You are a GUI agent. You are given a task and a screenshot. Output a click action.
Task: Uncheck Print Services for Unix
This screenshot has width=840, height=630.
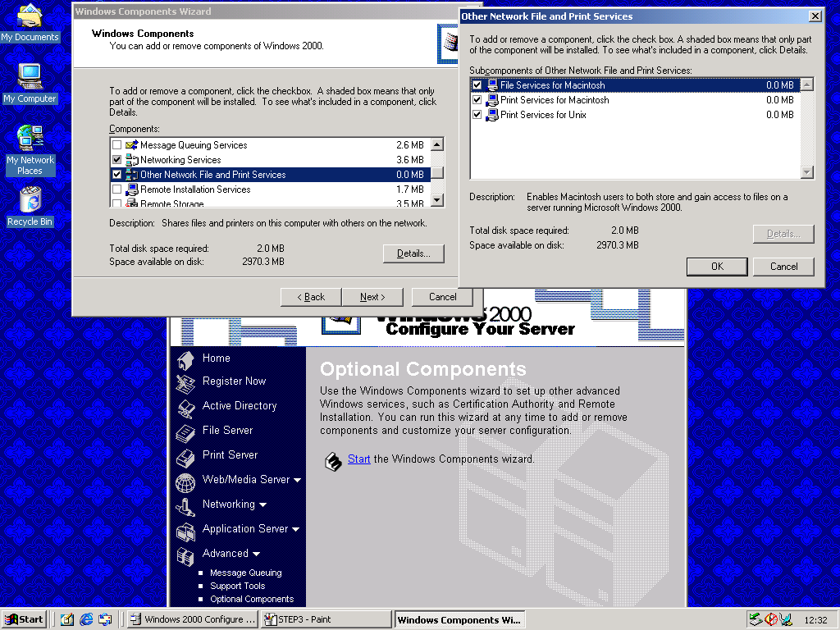coord(477,115)
